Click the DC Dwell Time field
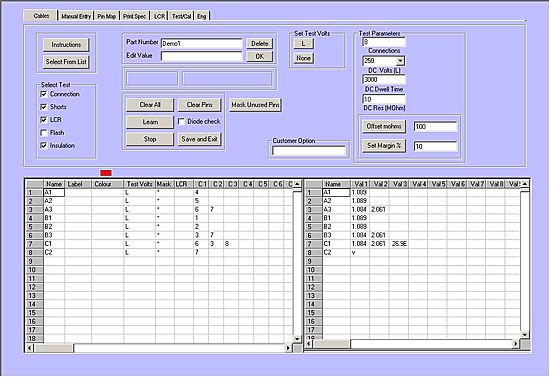The image size is (550, 377). click(384, 80)
